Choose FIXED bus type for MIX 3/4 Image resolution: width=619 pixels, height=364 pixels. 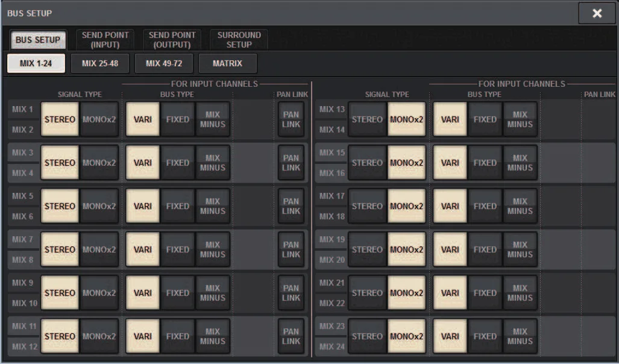click(178, 163)
